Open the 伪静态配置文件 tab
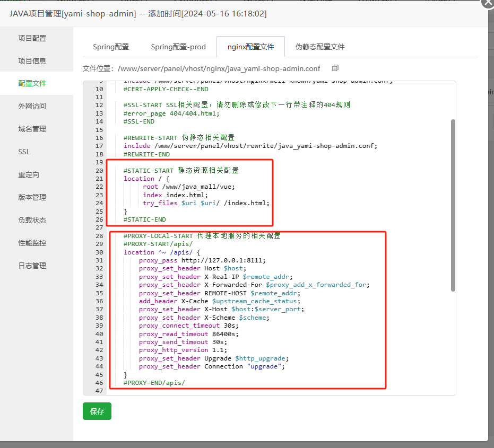This screenshot has width=494, height=448. tap(320, 47)
